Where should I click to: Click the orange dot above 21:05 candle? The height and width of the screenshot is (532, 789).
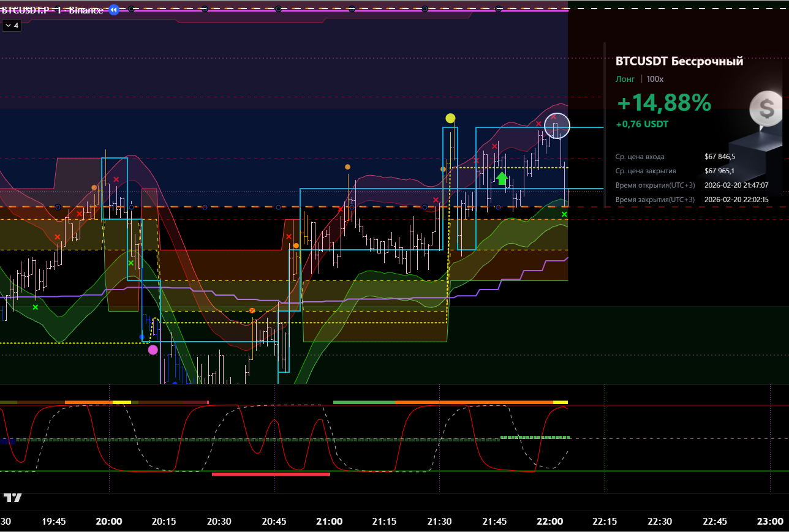tap(347, 167)
